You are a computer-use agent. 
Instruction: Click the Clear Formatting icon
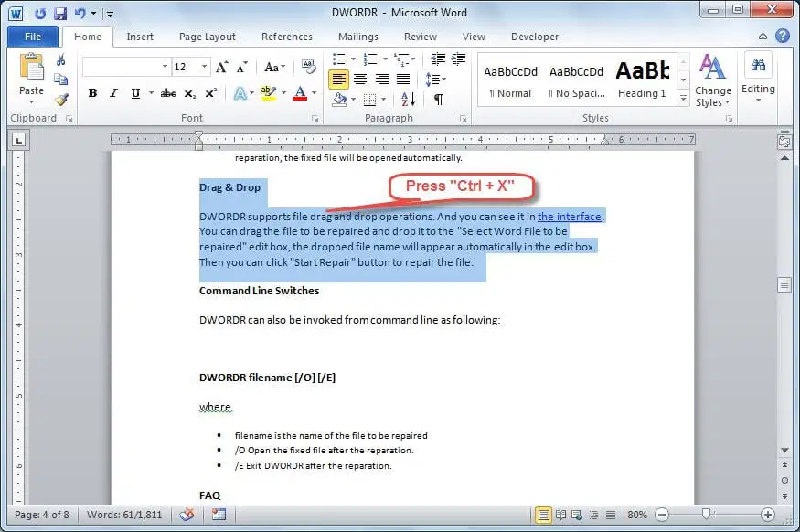click(x=308, y=67)
